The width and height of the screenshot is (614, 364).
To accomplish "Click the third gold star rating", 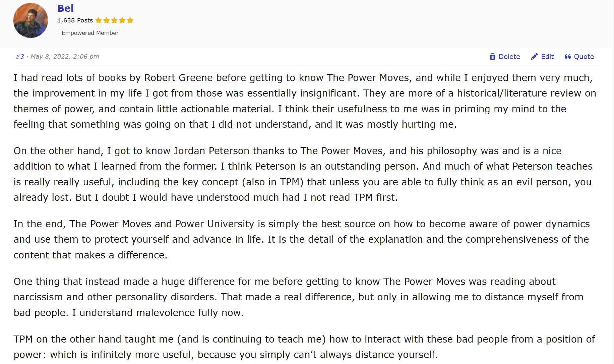I will (x=114, y=20).
